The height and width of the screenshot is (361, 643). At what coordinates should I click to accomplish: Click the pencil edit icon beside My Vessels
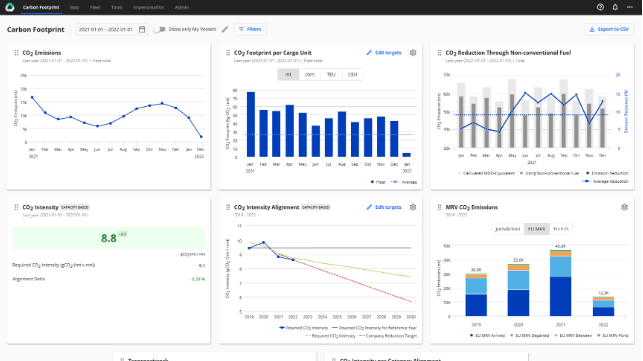click(x=225, y=29)
